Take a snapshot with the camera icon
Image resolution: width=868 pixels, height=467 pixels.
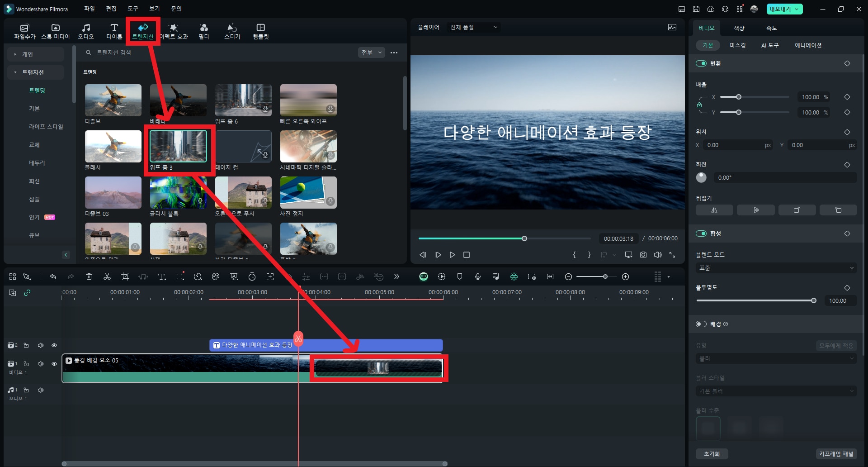click(643, 255)
